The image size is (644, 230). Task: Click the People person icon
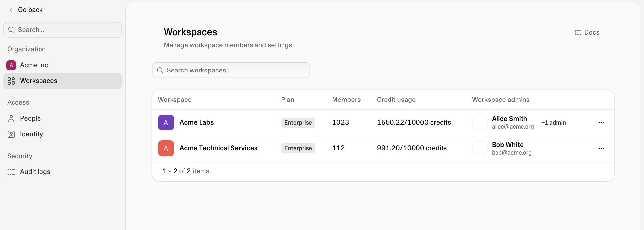[11, 119]
